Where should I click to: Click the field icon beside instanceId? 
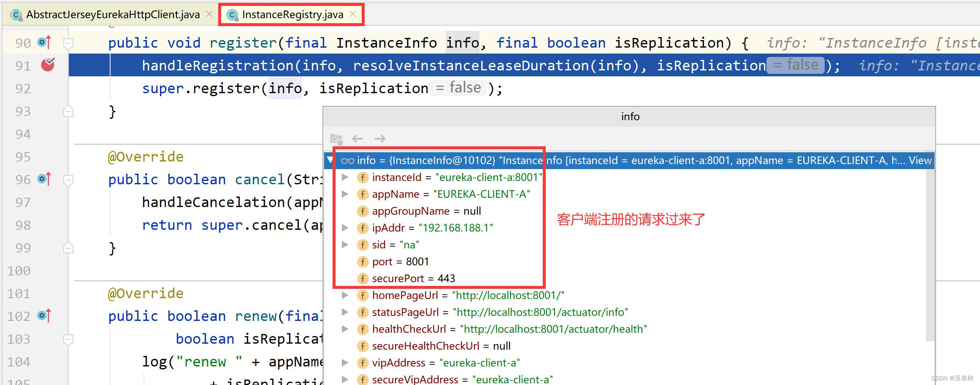tap(363, 178)
